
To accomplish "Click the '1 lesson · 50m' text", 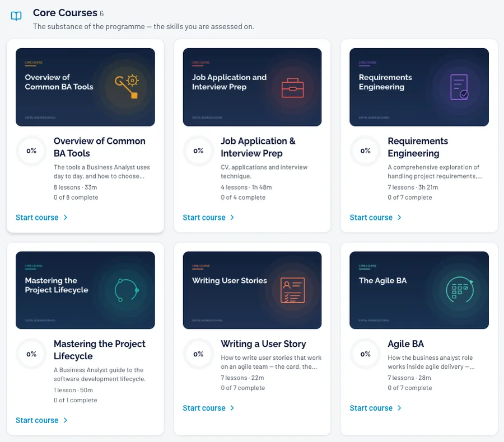I will (x=73, y=390).
